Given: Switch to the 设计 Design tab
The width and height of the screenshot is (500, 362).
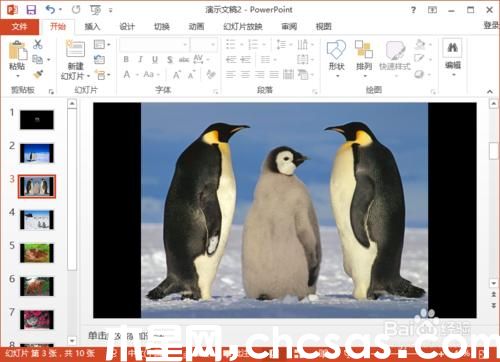Looking at the screenshot, I should pos(127,27).
